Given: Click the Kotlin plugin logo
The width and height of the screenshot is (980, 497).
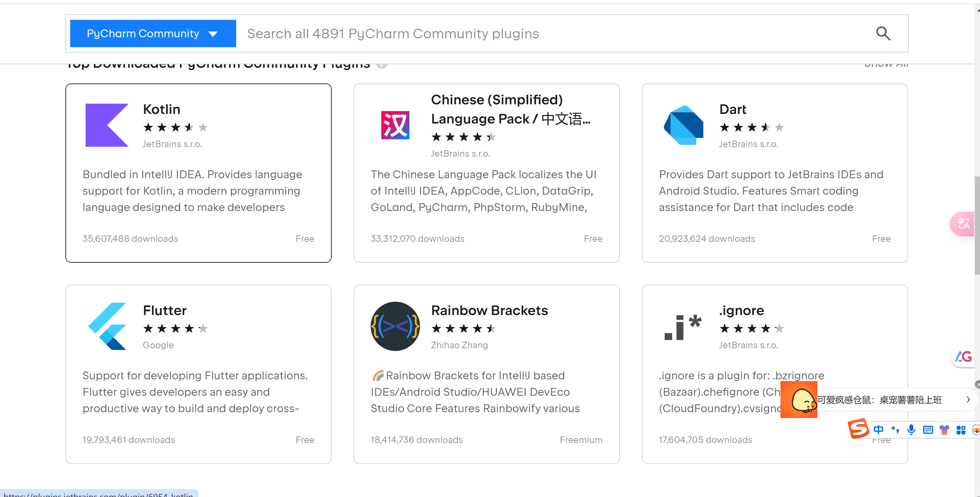Looking at the screenshot, I should point(107,125).
